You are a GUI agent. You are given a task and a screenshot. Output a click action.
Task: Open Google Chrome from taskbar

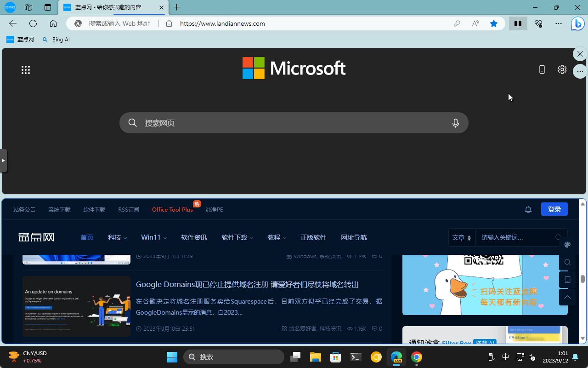point(417,357)
